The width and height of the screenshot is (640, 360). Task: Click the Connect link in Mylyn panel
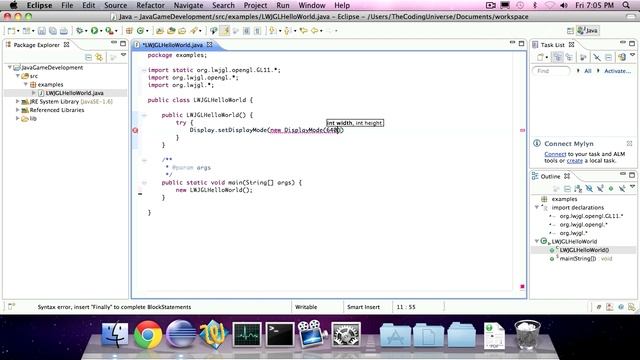555,154
